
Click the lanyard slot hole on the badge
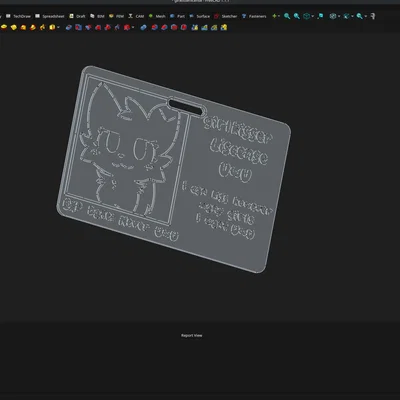click(186, 106)
